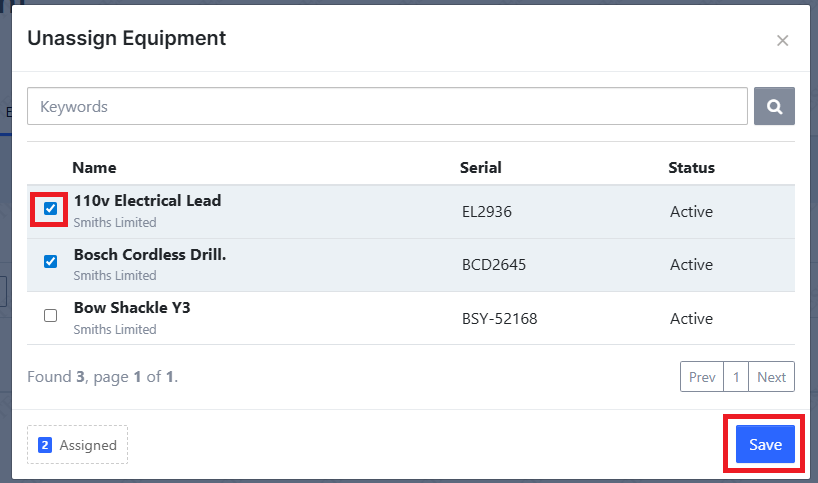Focus the Keywords search field
Image resolution: width=818 pixels, height=483 pixels.
point(387,106)
